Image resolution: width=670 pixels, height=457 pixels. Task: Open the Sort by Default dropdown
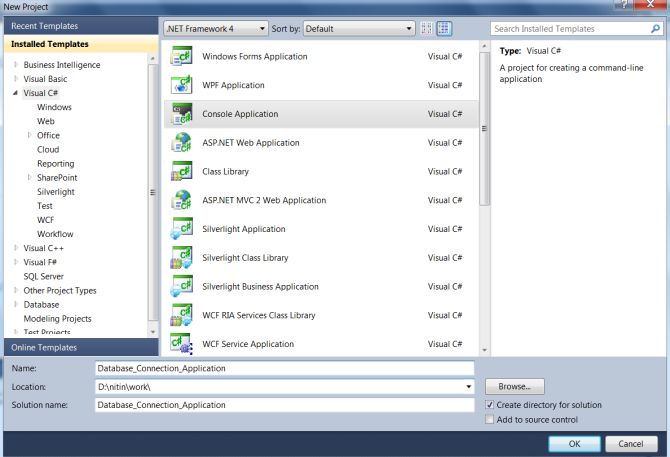coord(359,29)
